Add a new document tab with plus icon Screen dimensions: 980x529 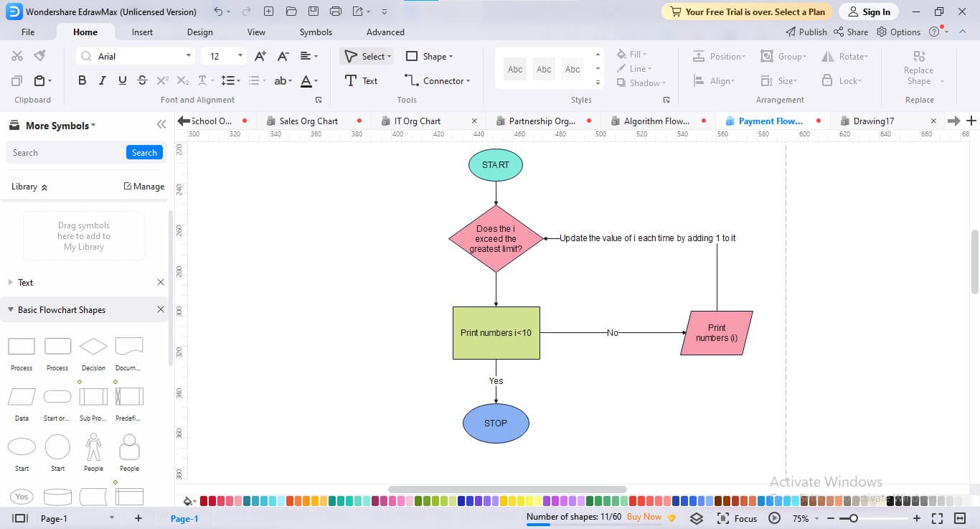(x=971, y=121)
